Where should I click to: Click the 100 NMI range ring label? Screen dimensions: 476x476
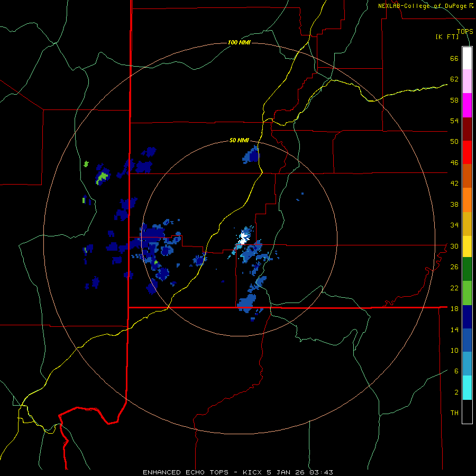tap(239, 42)
